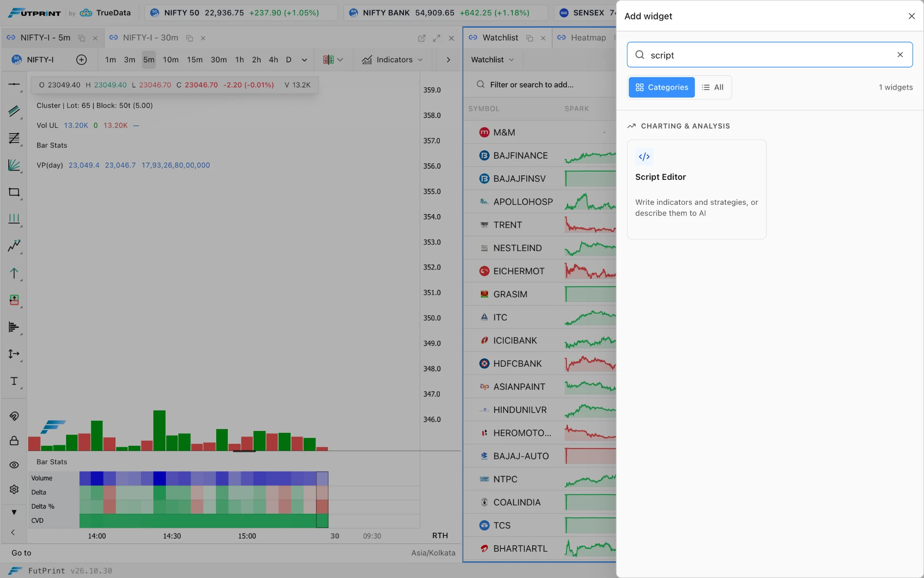Lock all drawings on the chart
Image resolution: width=924 pixels, height=578 pixels.
click(14, 441)
